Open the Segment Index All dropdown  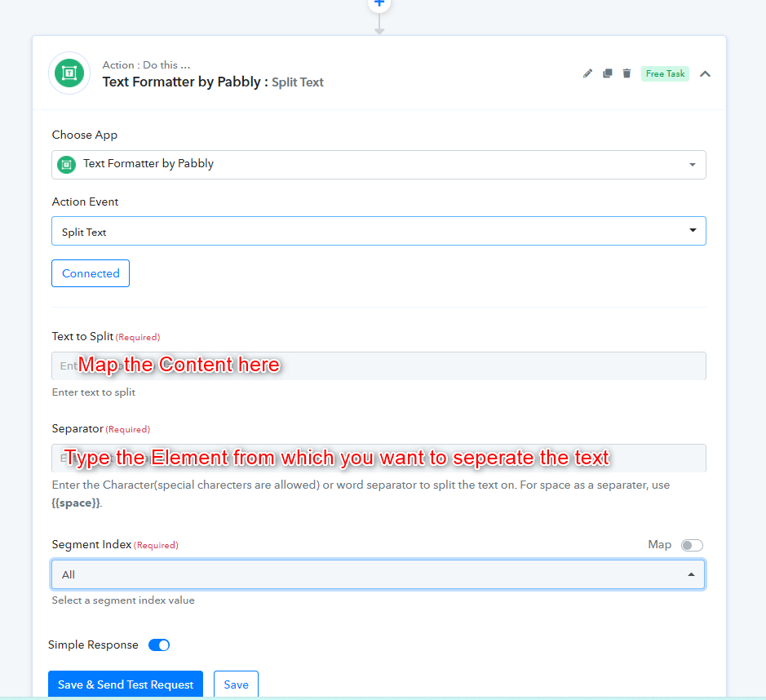click(x=378, y=574)
